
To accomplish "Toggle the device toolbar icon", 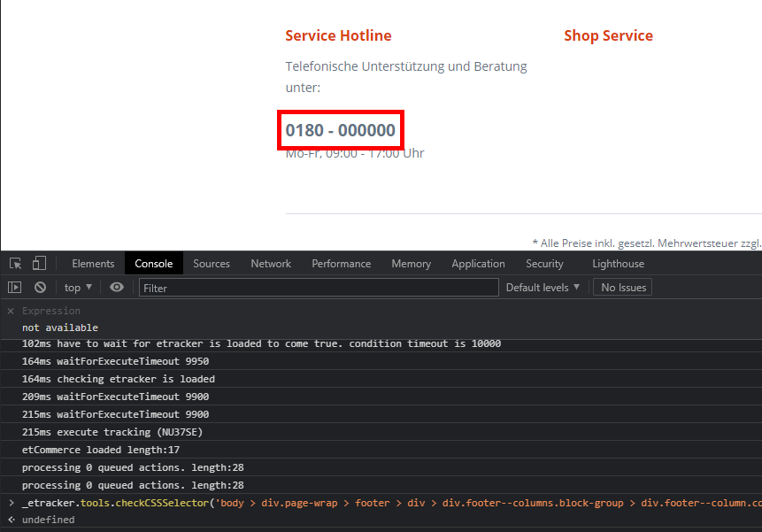I will (x=39, y=263).
